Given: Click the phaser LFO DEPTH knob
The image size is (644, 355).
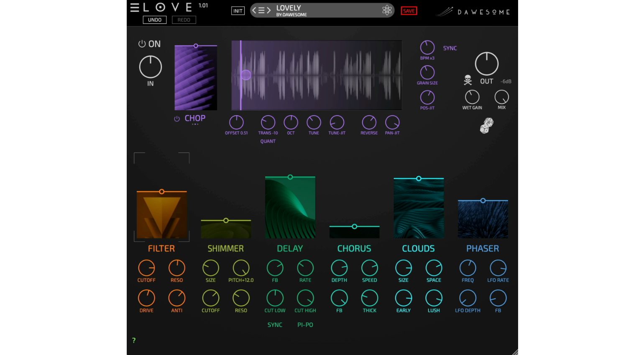Looking at the screenshot, I should tap(468, 298).
